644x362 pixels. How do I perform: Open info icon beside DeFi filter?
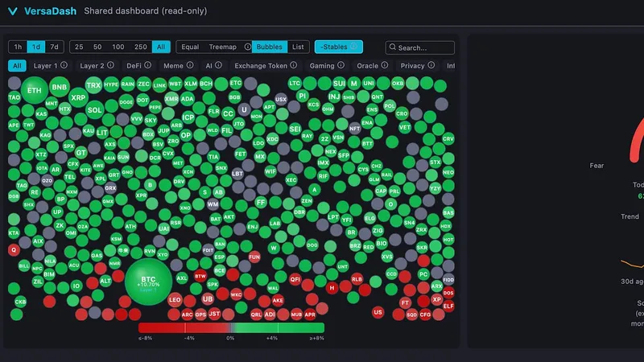(148, 65)
